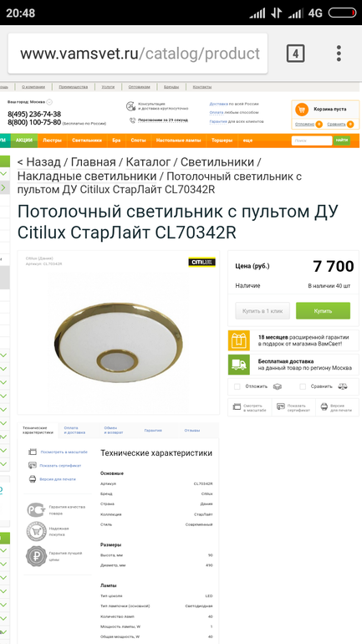Click the Накладные светильники breadcrumb link
Image resolution: width=362 pixels, height=644 pixels.
click(x=87, y=176)
